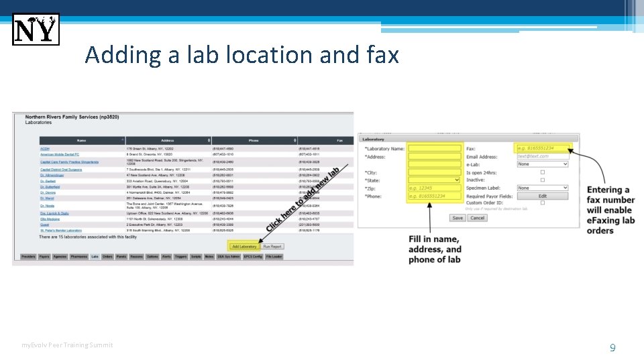Click the Phone input field

(435, 196)
